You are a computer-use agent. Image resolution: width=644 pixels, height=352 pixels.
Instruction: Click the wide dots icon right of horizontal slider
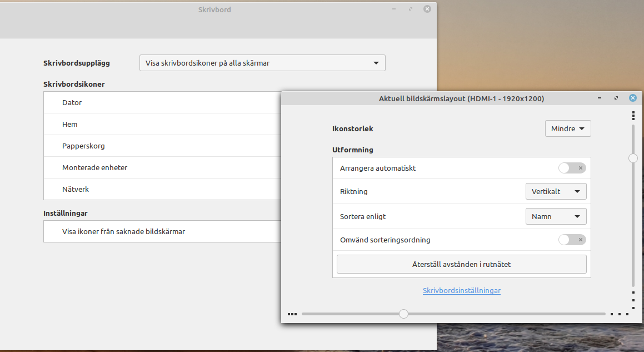pos(620,314)
